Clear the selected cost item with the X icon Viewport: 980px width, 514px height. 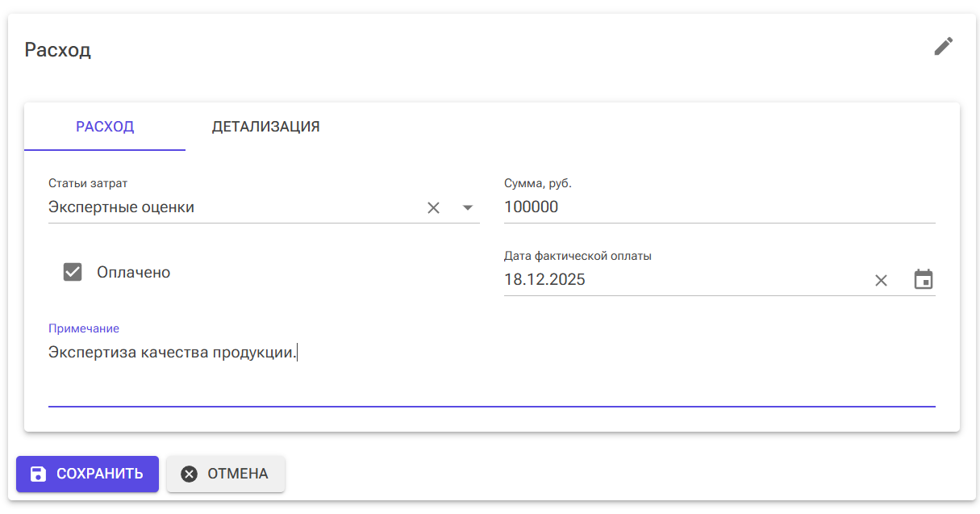pos(433,207)
